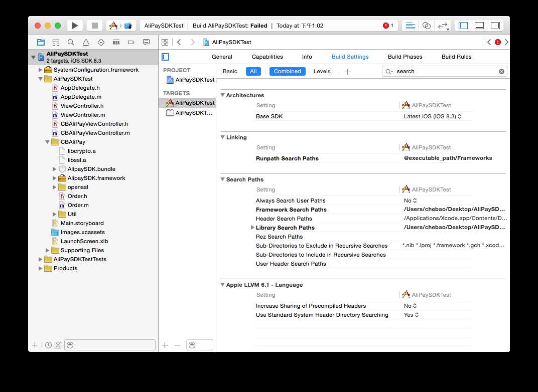Screen dimensions: 538x392
Task: Switch to the Info tab
Action: pyautogui.click(x=307, y=57)
